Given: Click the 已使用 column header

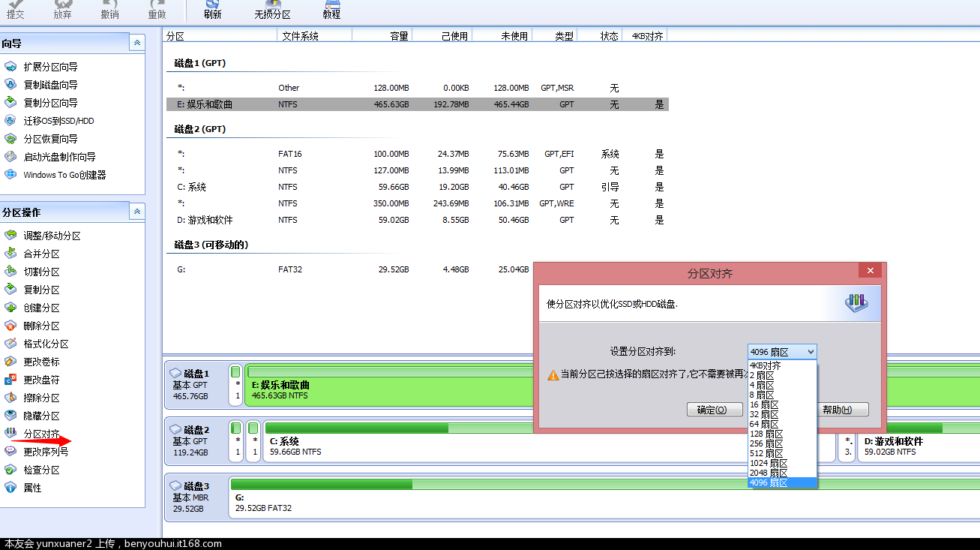Looking at the screenshot, I should pos(442,35).
